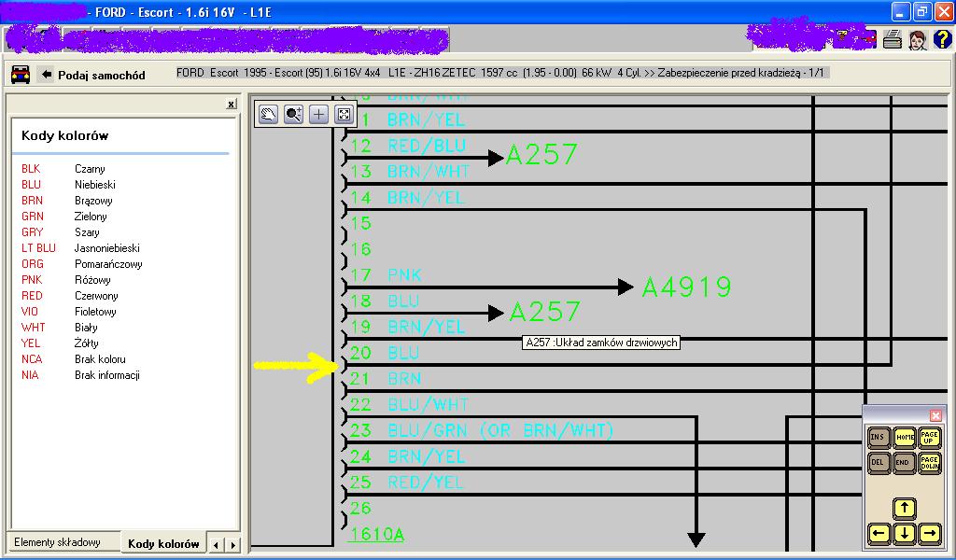The height and width of the screenshot is (560, 956).
Task: Open the user portrait icon
Action: 917,39
